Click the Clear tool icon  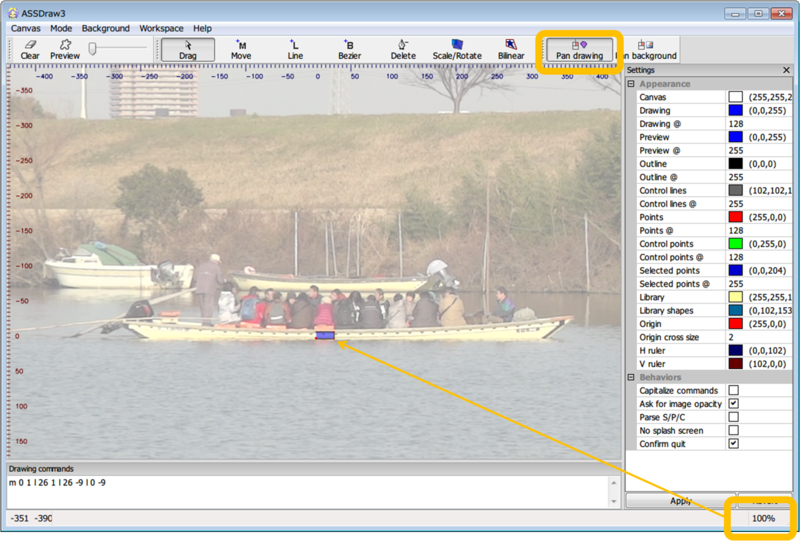pos(30,50)
